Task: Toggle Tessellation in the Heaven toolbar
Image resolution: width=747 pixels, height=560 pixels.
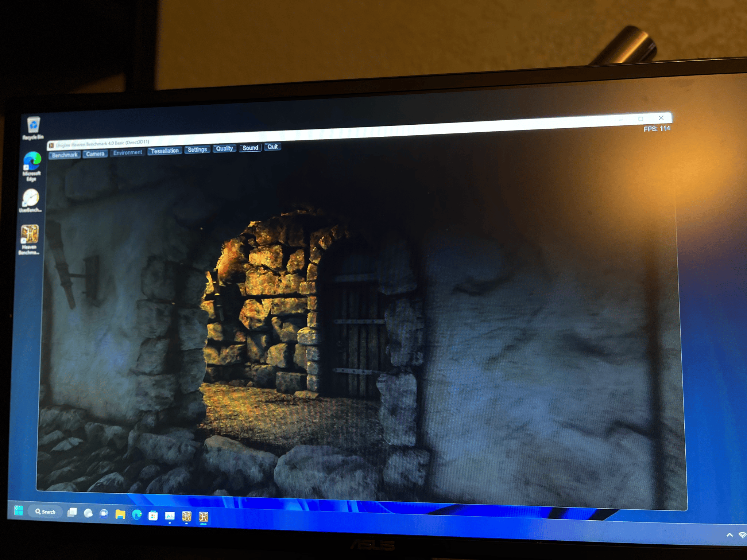Action: tap(165, 151)
